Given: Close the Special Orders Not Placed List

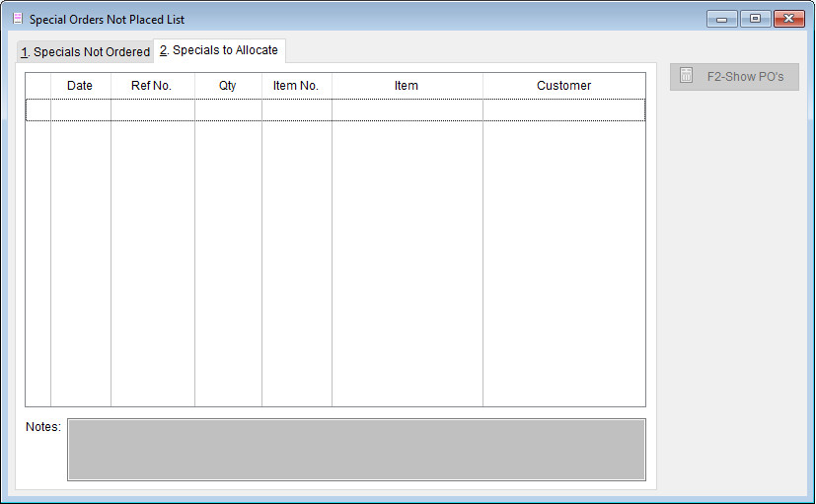Looking at the screenshot, I should (789, 19).
